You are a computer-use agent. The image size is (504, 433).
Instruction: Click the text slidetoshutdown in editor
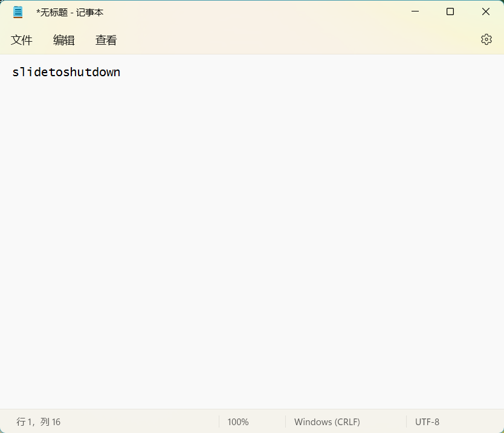pos(66,72)
